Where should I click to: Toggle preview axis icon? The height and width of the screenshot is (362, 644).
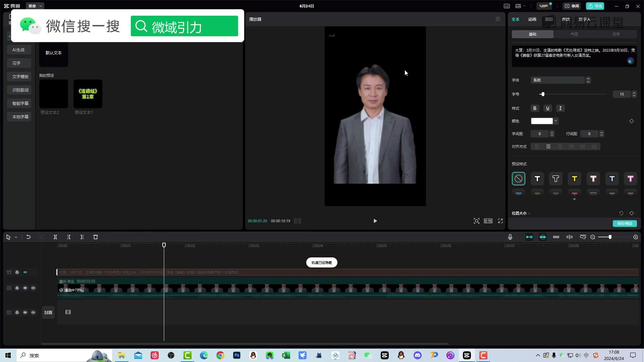[570, 237]
